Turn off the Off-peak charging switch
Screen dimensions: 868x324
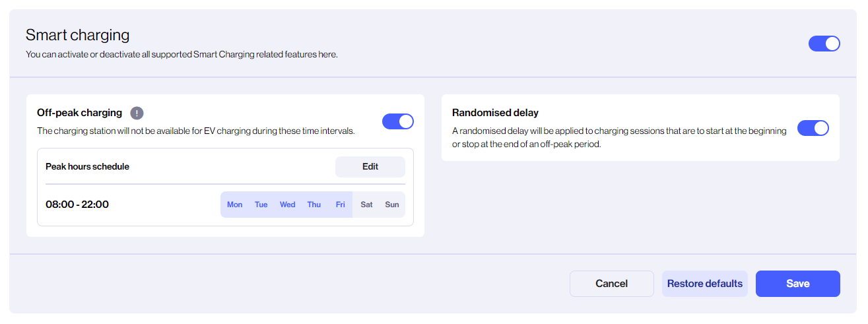(397, 121)
